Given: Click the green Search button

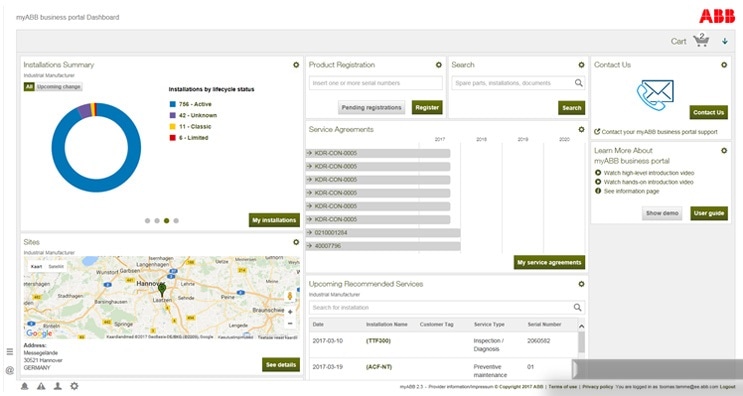Looking at the screenshot, I should pyautogui.click(x=571, y=108).
